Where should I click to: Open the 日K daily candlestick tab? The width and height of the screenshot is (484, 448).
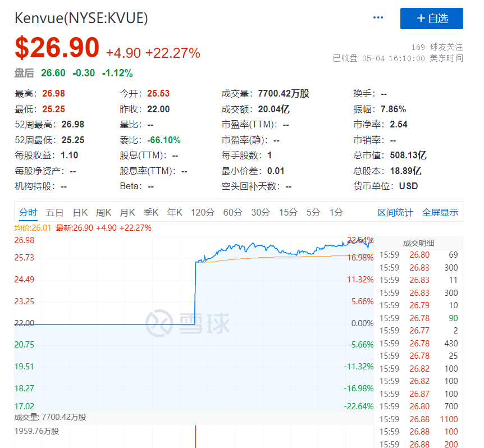(x=80, y=212)
